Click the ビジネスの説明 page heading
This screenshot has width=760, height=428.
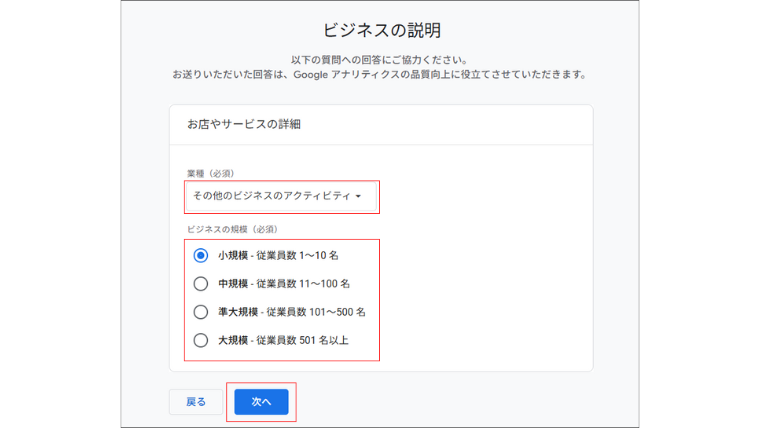click(382, 31)
